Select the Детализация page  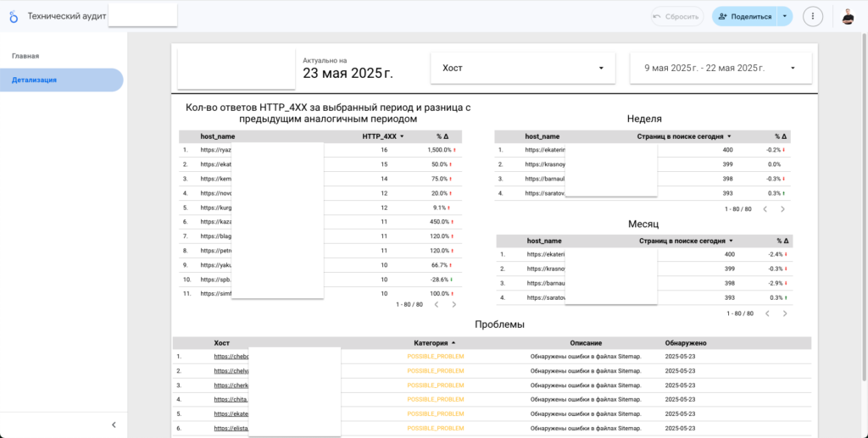[61, 80]
